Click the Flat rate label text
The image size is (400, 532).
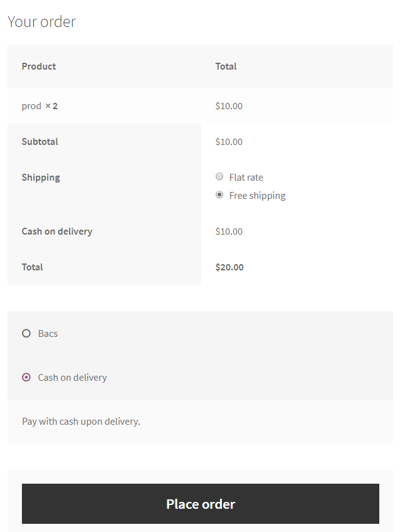pos(246,178)
